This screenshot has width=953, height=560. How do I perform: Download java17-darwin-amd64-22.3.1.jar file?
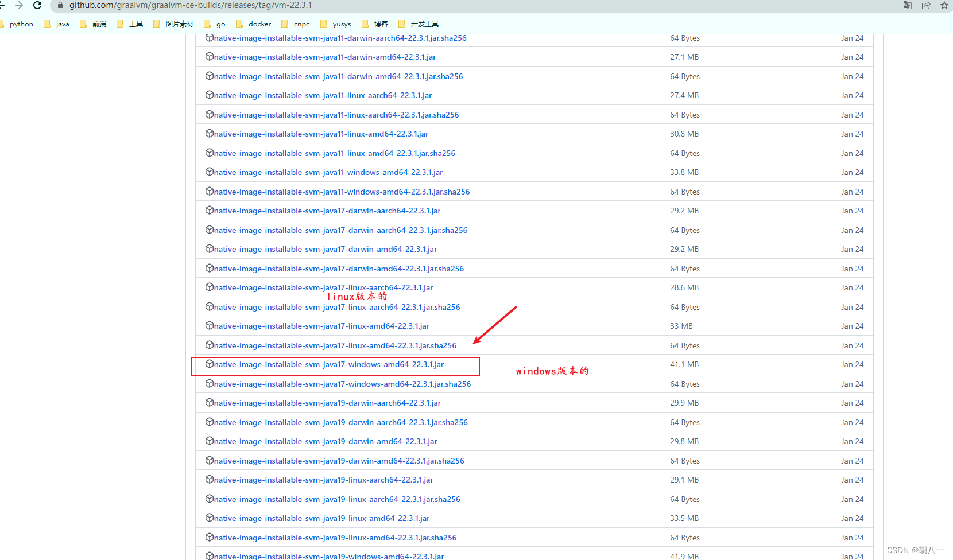326,249
